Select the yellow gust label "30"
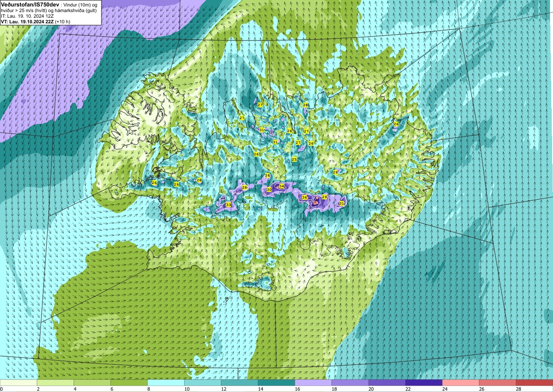 pyautogui.click(x=269, y=190)
